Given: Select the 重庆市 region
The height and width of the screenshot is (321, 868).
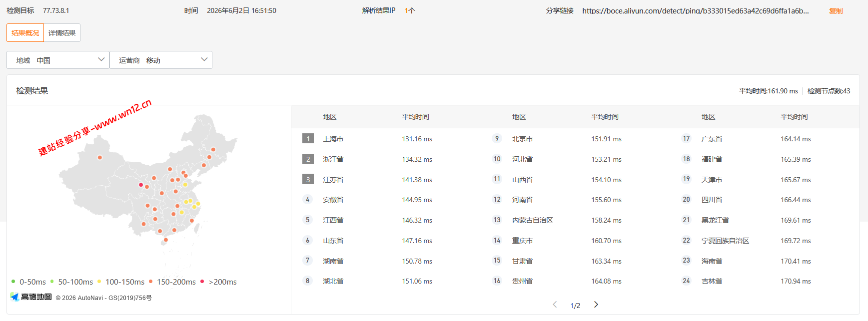Looking at the screenshot, I should point(522,241).
